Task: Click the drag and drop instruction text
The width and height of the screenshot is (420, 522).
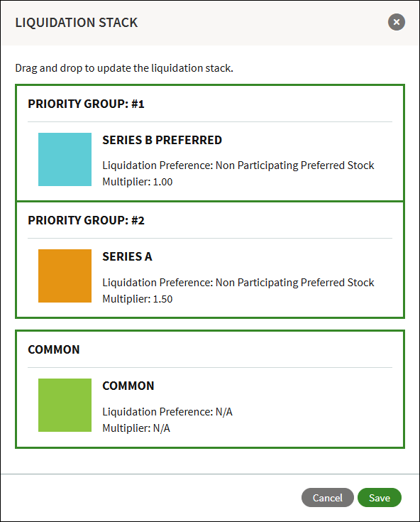Action: (124, 68)
